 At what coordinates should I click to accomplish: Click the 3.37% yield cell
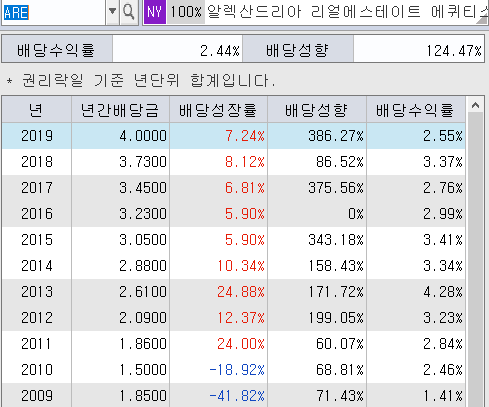(x=416, y=162)
